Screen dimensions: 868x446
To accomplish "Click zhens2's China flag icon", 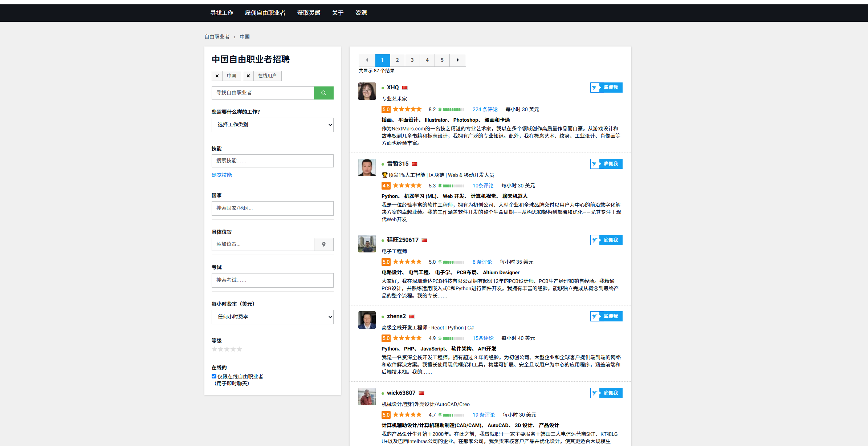I will (x=412, y=317).
